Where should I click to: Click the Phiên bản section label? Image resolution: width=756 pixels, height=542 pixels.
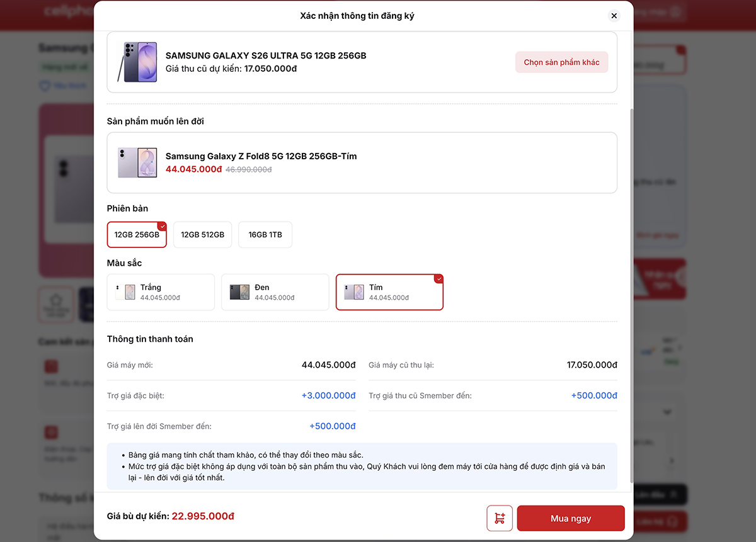(x=127, y=208)
